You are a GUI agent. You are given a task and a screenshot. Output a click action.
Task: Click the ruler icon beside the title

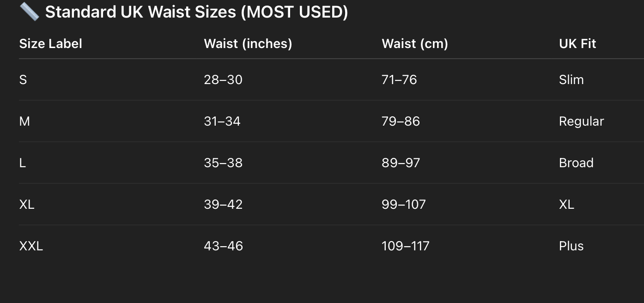(29, 12)
